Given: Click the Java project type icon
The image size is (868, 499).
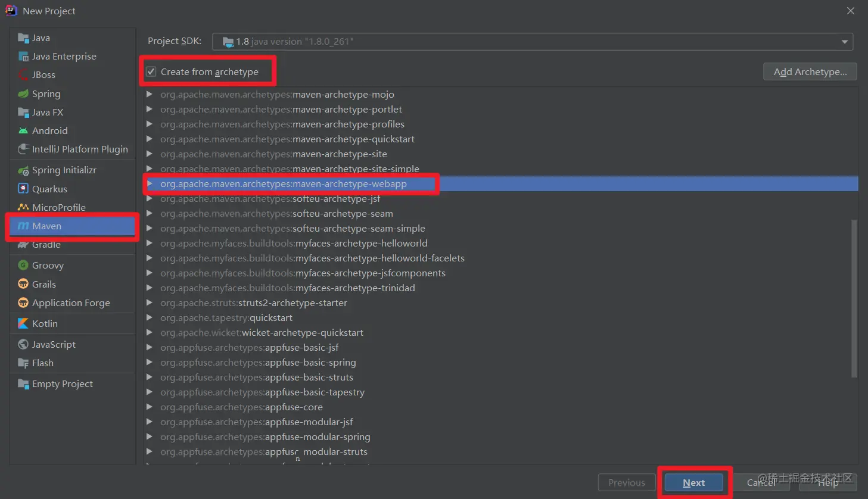Looking at the screenshot, I should pos(23,38).
